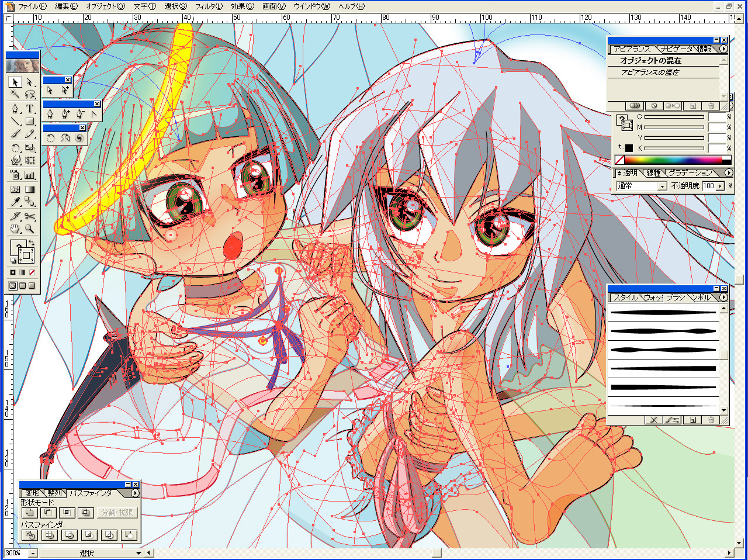Select the Selection (black arrow) tool
Screen dimensions: 748x560
click(15, 82)
